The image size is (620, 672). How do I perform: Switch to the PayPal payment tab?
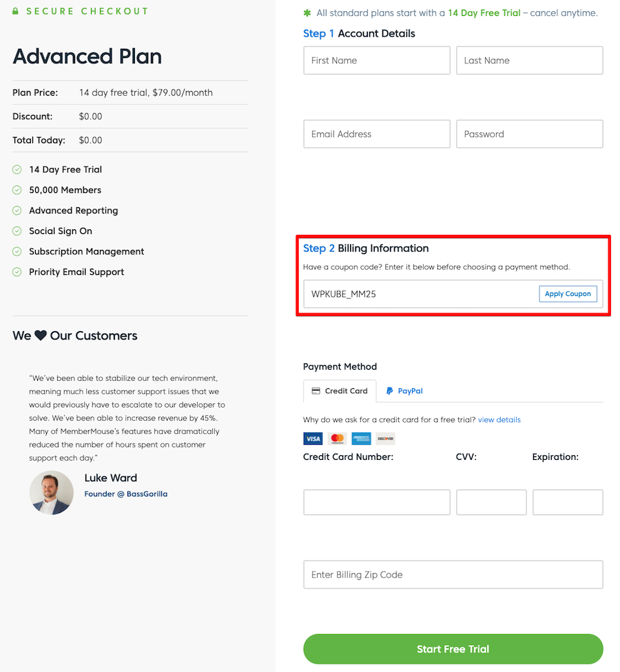[x=404, y=391]
